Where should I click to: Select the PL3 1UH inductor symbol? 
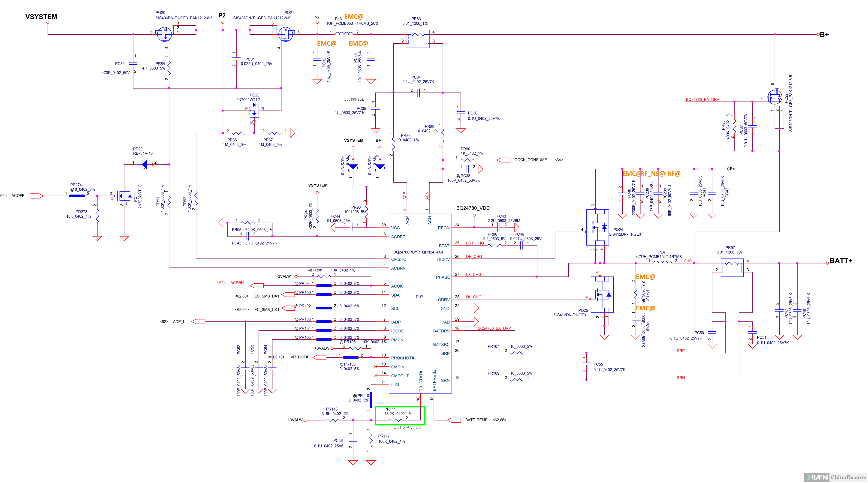click(x=344, y=33)
